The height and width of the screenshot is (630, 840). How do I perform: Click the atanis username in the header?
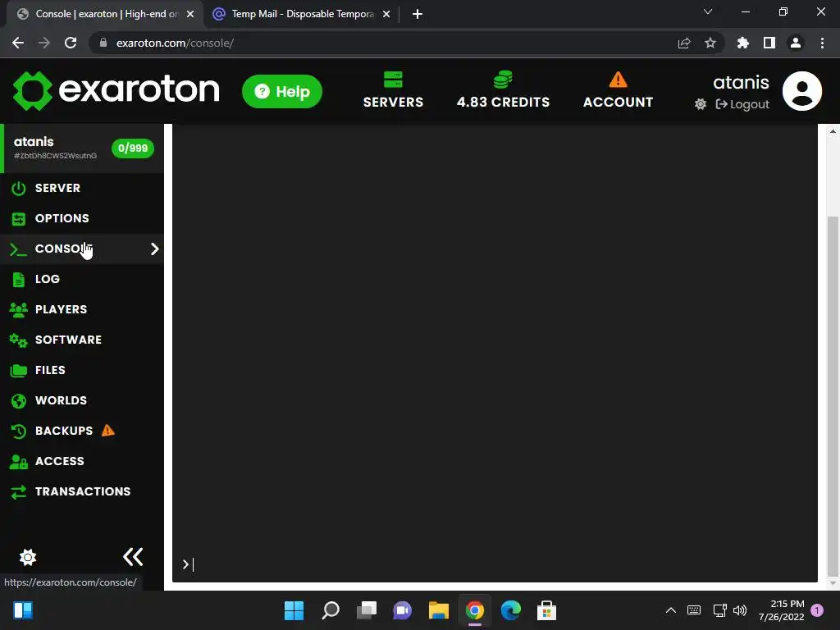741,82
